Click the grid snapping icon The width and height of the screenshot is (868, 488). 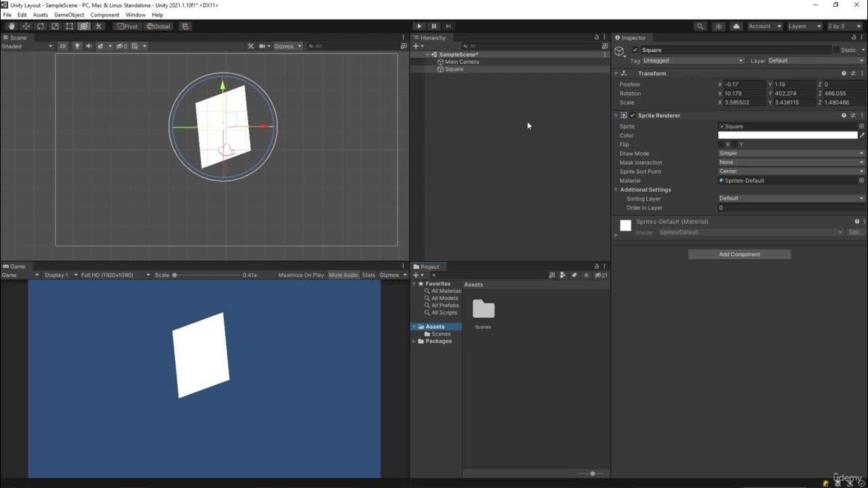pyautogui.click(x=185, y=26)
